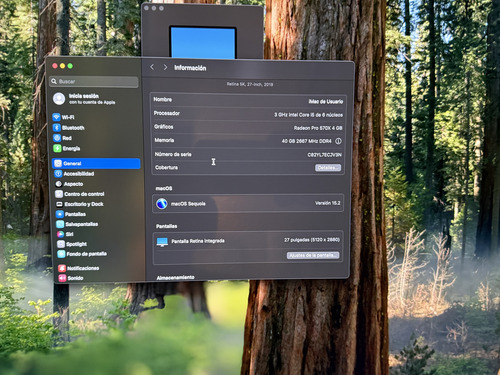Open Salvapantallas settings

coord(77,224)
